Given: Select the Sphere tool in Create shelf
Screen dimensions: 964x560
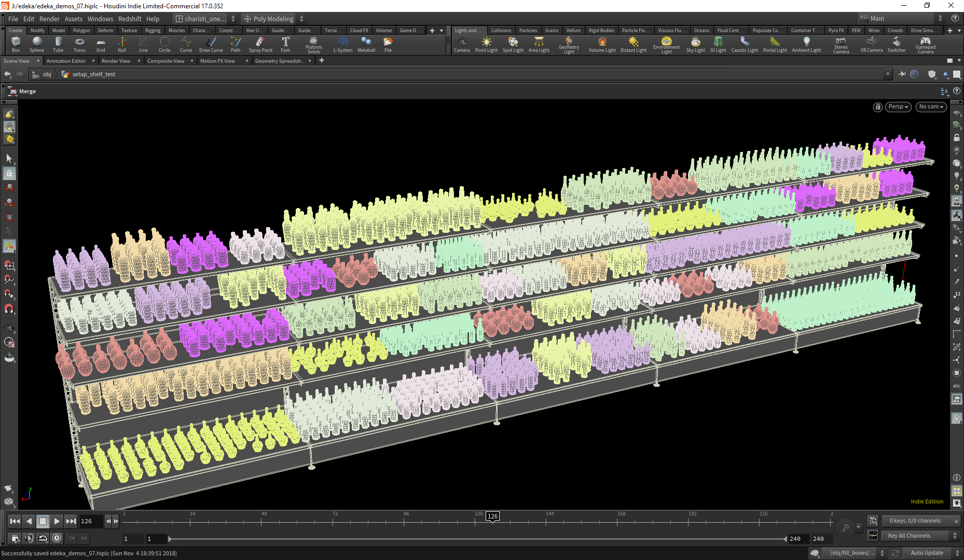Looking at the screenshot, I should (36, 44).
